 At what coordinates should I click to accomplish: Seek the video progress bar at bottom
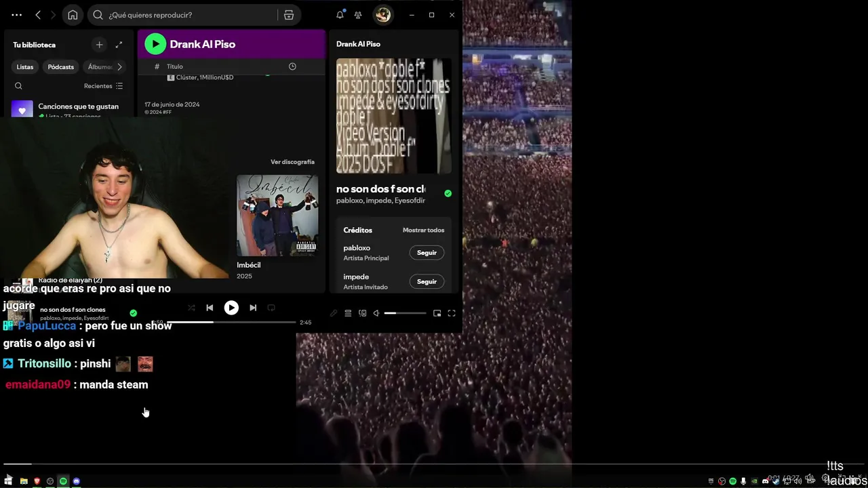pyautogui.click(x=434, y=464)
